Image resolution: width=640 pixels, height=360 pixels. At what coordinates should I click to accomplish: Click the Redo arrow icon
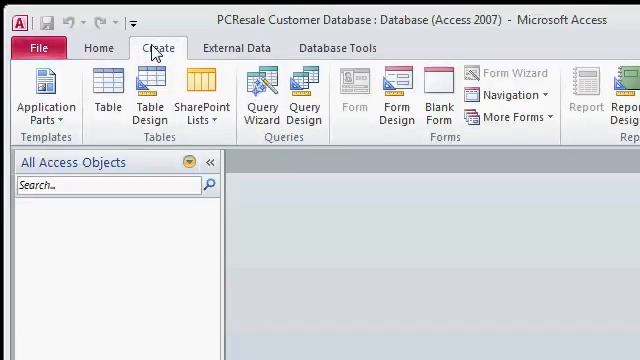100,22
